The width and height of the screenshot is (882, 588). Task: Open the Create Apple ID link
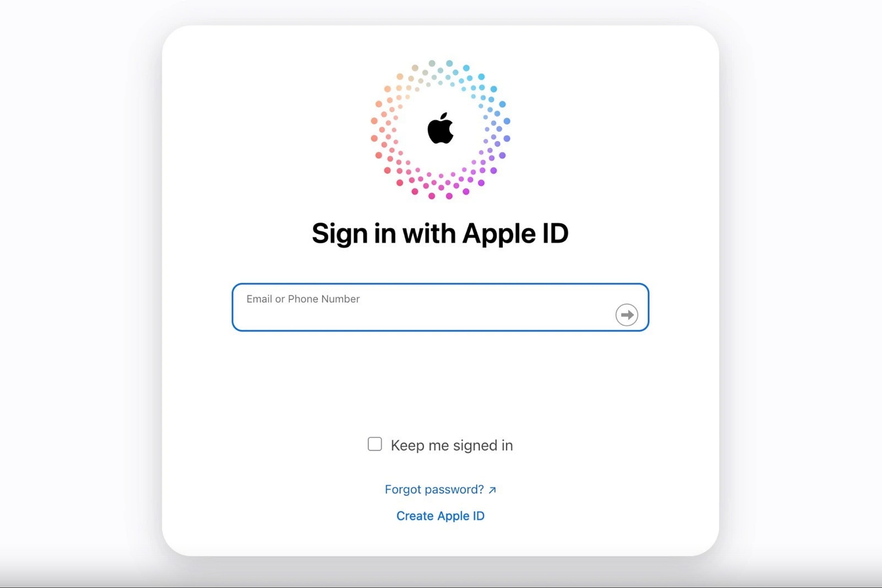[x=440, y=516]
